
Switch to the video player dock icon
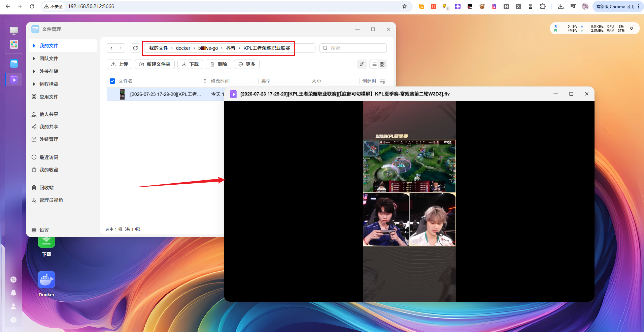pos(14,80)
